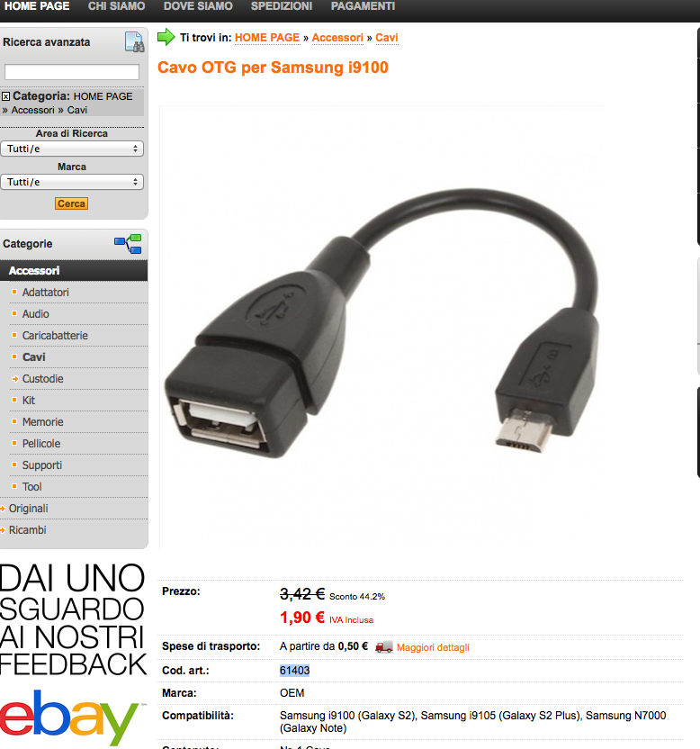Click the advanced search text field
This screenshot has width=700, height=749.
click(x=72, y=72)
